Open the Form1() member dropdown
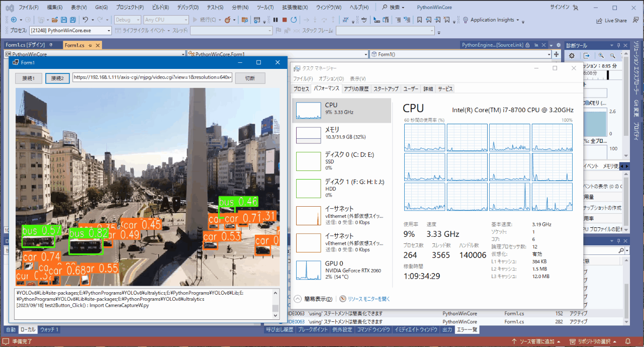Viewport: 644px width, 347px height. tap(548, 54)
